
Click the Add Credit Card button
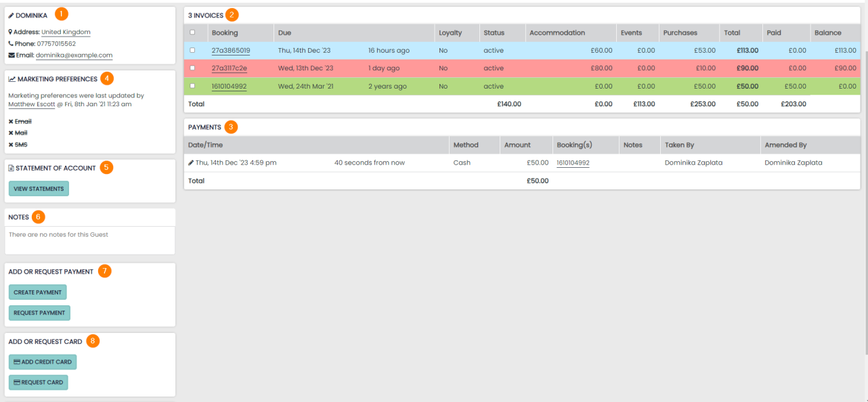[42, 362]
